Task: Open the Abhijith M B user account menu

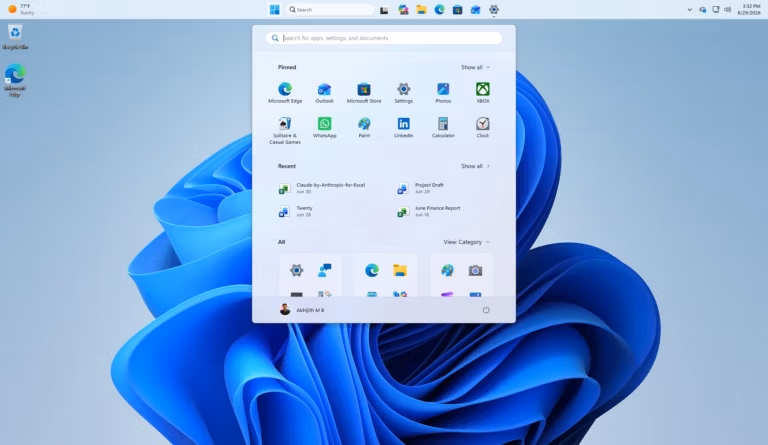Action: 302,309
